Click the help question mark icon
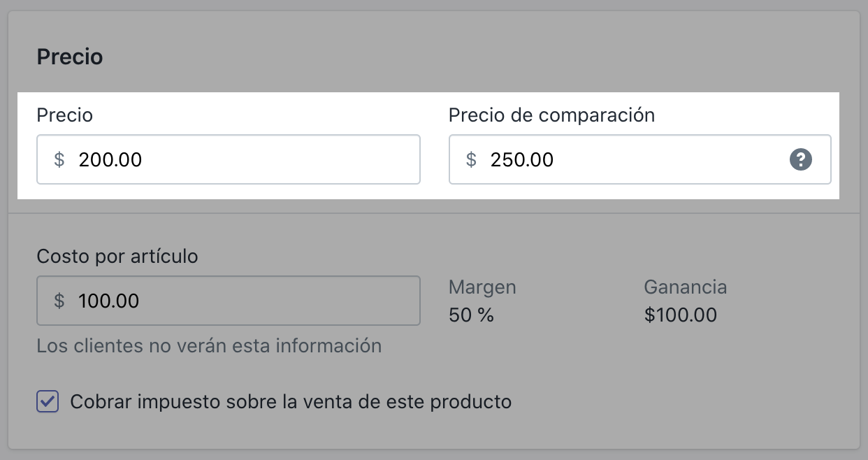This screenshot has height=460, width=868. pos(801,160)
